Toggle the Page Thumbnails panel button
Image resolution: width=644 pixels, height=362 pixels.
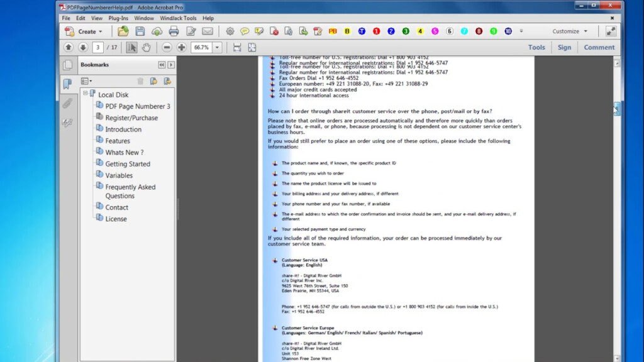68,65
